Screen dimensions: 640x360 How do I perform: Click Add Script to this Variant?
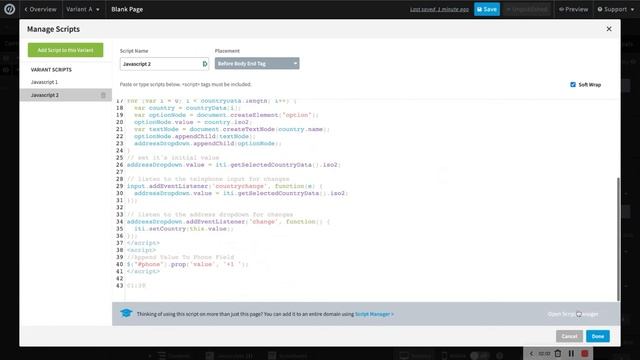[65, 50]
